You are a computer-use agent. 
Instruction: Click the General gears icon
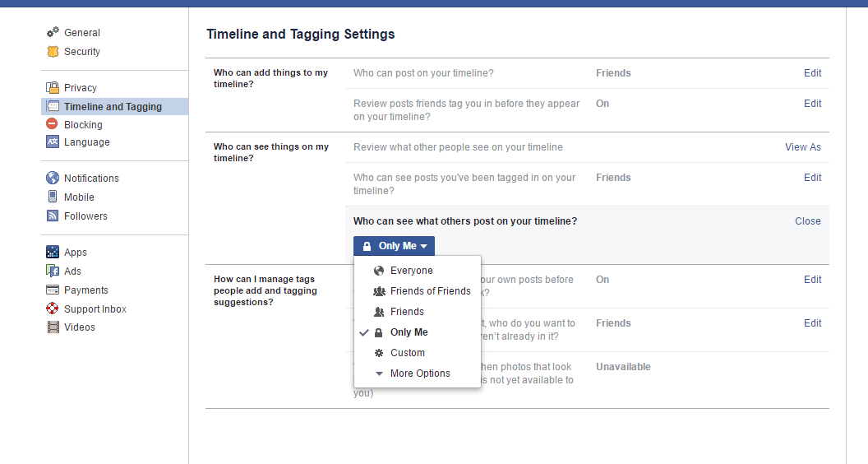point(53,32)
